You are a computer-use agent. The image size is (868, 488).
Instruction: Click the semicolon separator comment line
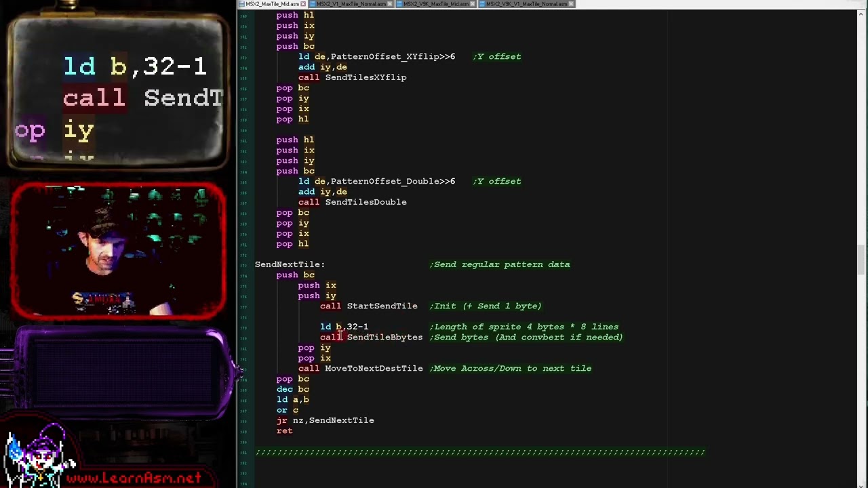pos(480,451)
